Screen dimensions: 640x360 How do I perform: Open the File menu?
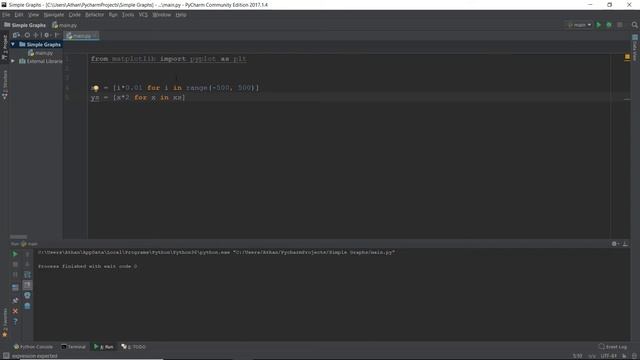pos(6,15)
